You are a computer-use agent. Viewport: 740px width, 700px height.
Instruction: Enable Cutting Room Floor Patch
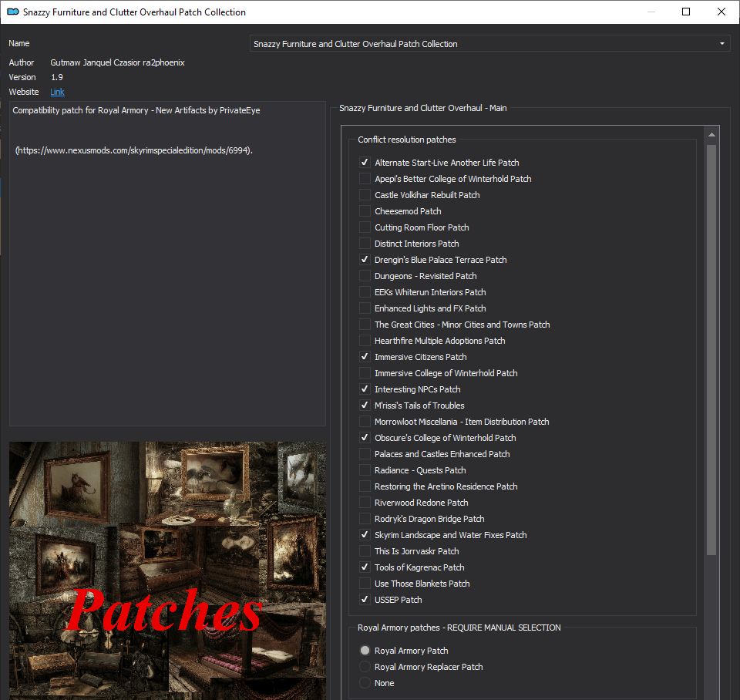365,227
